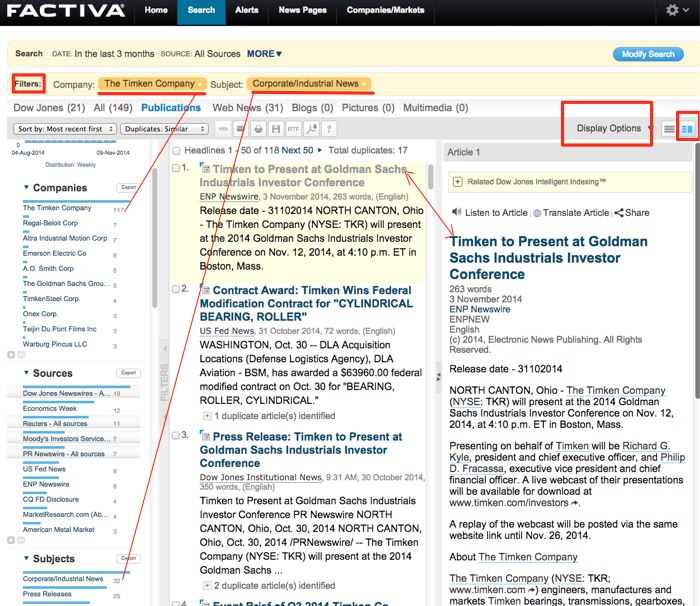Tick checkbox for headline 2
Screen dimensions: 700x606
176,289
